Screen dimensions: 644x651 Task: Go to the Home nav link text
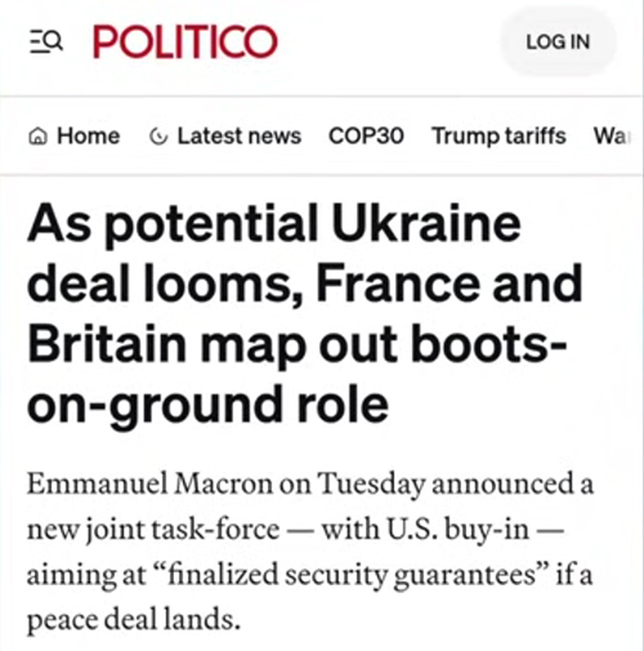click(x=88, y=136)
